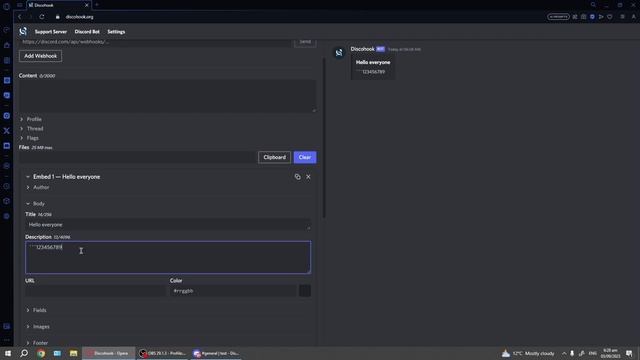This screenshot has height=360, width=640.
Task: Open the Opera easy setup menu icon
Action: point(622,17)
